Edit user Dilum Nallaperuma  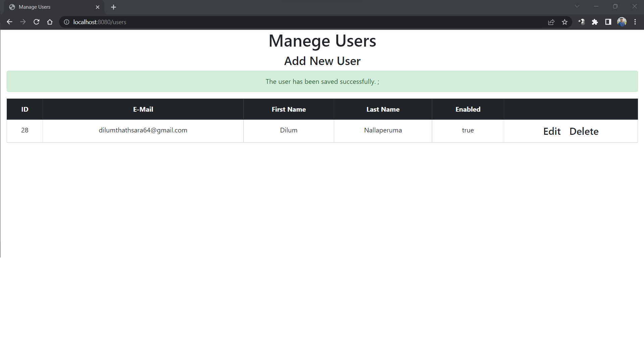(552, 131)
